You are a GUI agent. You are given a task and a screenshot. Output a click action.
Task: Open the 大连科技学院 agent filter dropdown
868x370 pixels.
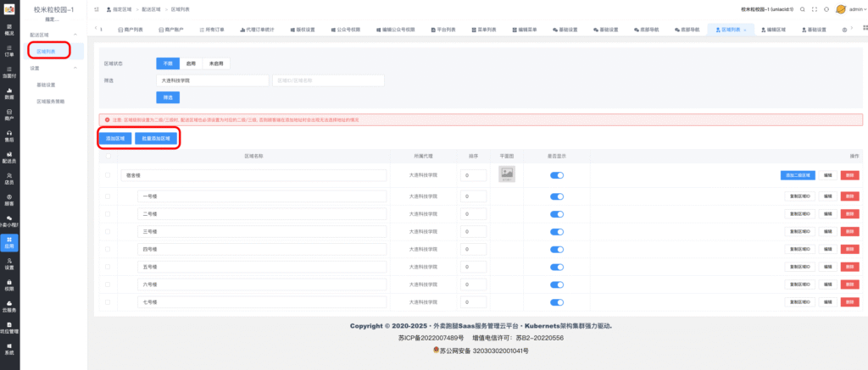tap(213, 80)
